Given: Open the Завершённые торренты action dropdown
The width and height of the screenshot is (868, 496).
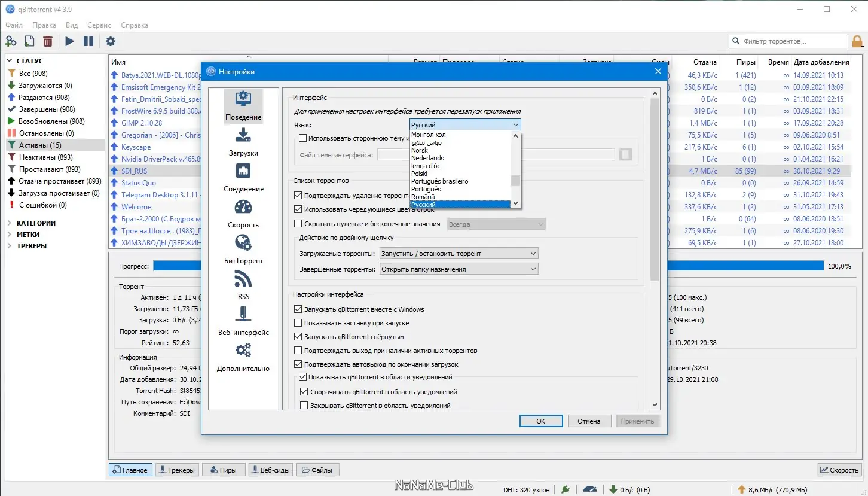Looking at the screenshot, I should coord(459,269).
